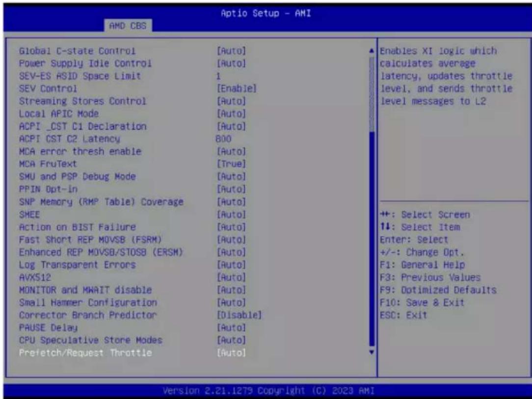Click the settings list scrollbar thumb
Viewport: 532px width, 399px height.
(372, 239)
